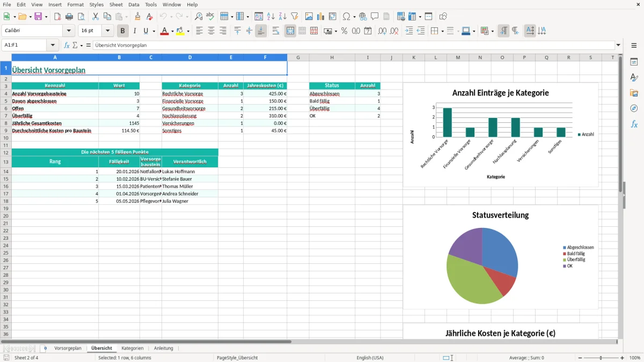Switch to the Anleitung sheet tab

pos(164,348)
